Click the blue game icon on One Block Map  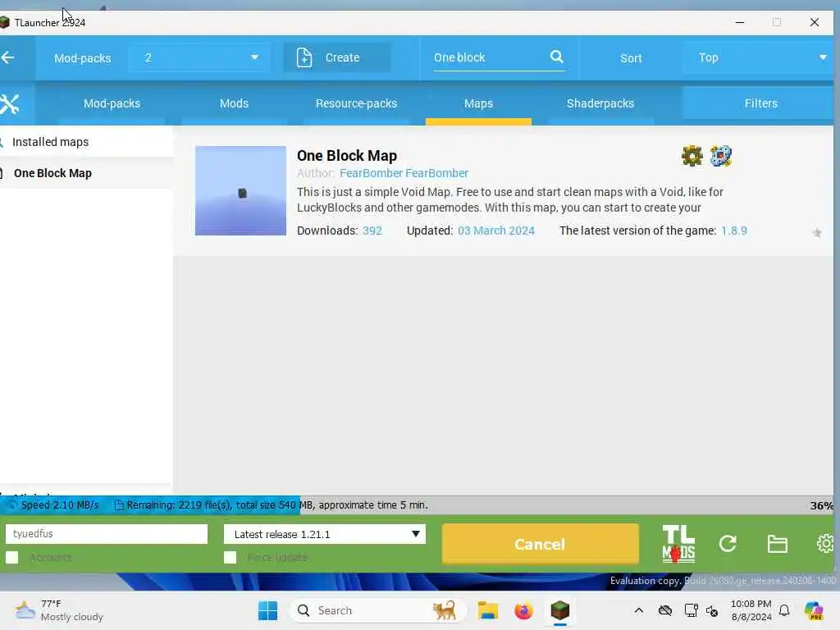(x=720, y=156)
